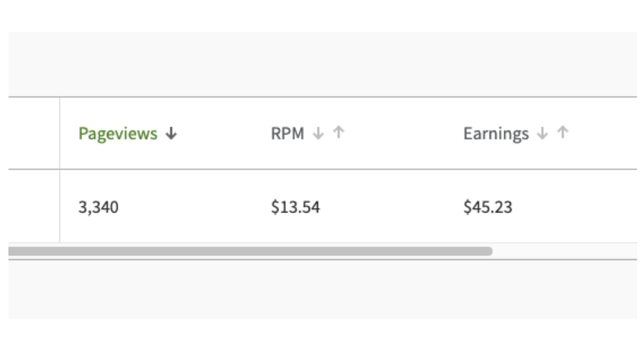Click the gray area below the scrollbar
The image size is (644, 362).
pos(322,290)
